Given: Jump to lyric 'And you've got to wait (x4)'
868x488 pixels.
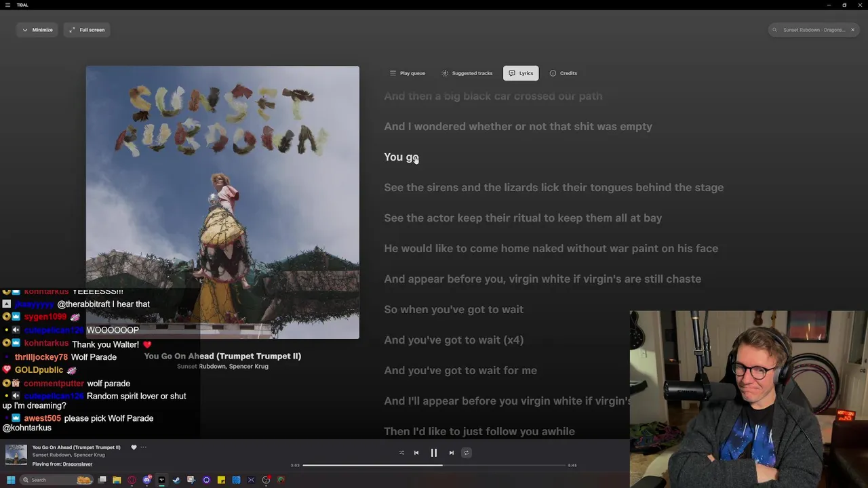Looking at the screenshot, I should 454,340.
